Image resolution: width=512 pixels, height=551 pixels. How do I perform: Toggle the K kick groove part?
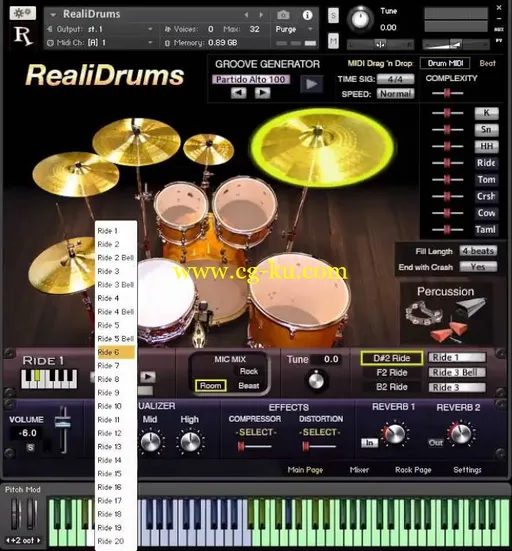(x=486, y=113)
